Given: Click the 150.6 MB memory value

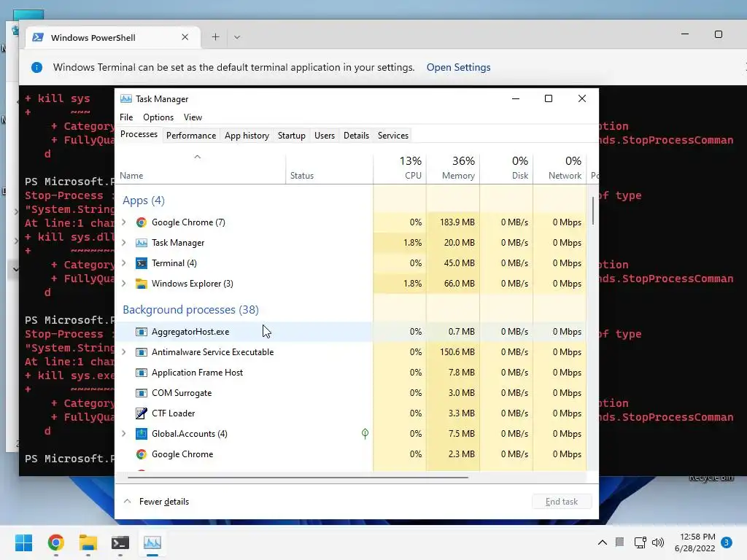Looking at the screenshot, I should (x=457, y=352).
